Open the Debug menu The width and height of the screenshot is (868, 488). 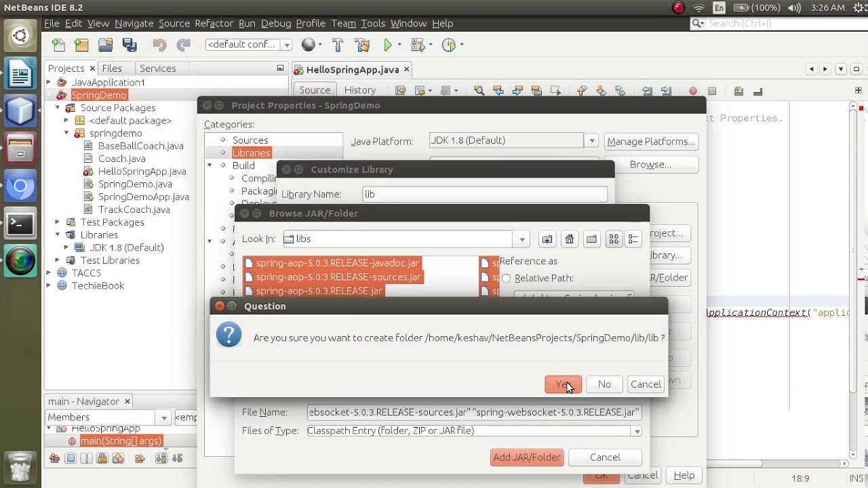point(276,23)
